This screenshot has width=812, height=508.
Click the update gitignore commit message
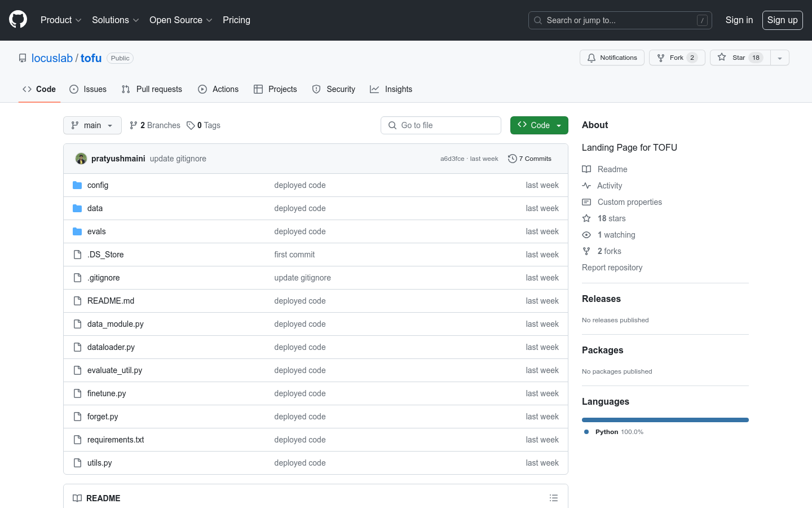pos(178,159)
